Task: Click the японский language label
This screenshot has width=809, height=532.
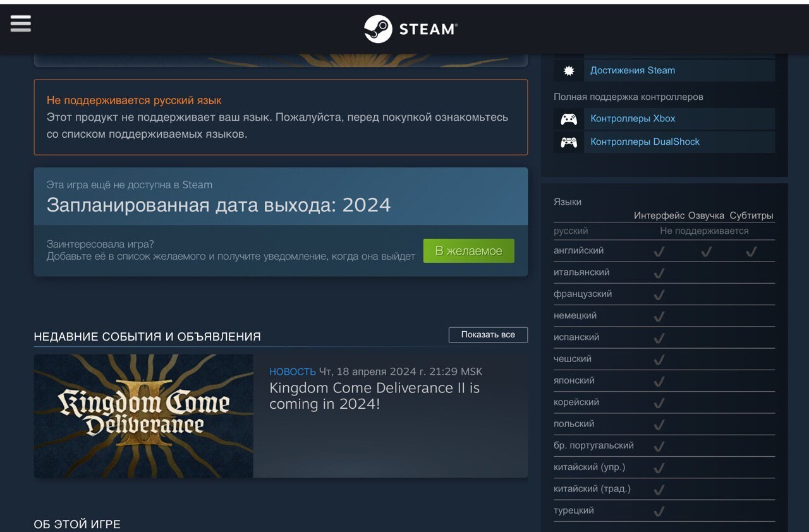Action: pos(574,380)
